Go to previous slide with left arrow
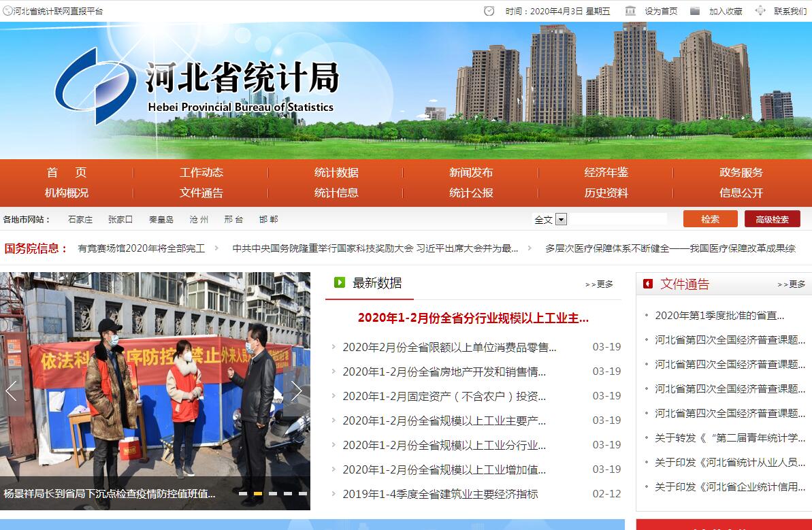812x530 pixels. coord(12,391)
